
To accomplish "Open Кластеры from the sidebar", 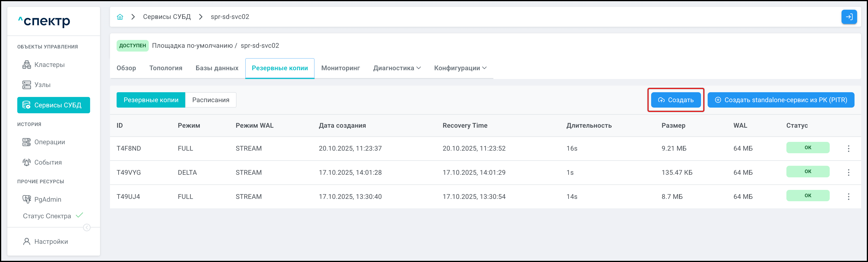I will (x=49, y=65).
